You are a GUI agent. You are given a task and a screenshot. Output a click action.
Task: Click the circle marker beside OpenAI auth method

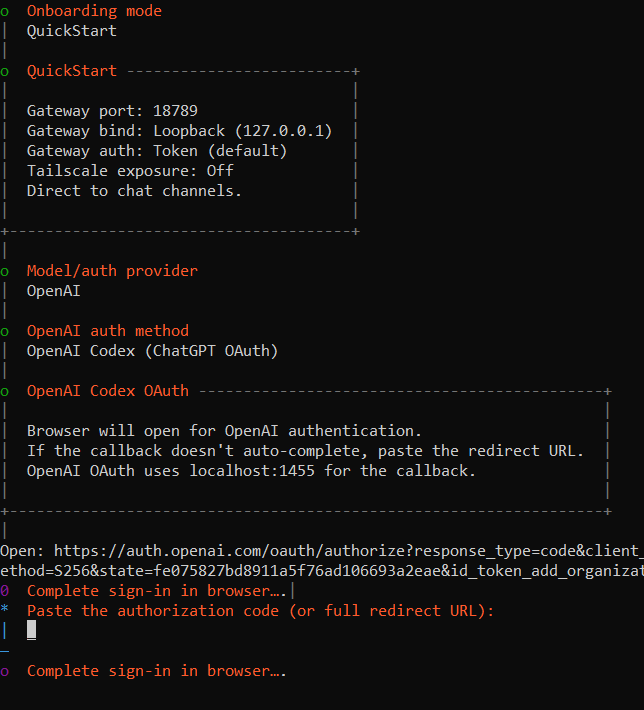point(5,331)
